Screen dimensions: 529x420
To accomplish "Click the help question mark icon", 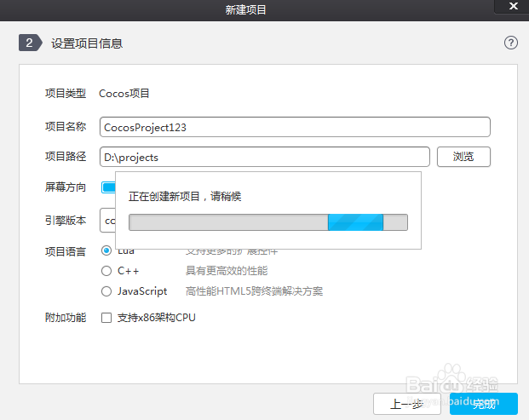I will point(511,43).
